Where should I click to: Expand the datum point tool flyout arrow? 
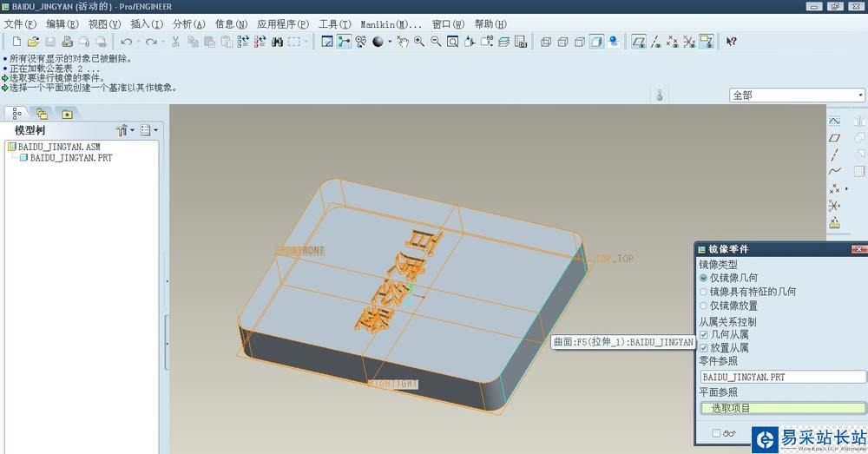tap(846, 188)
